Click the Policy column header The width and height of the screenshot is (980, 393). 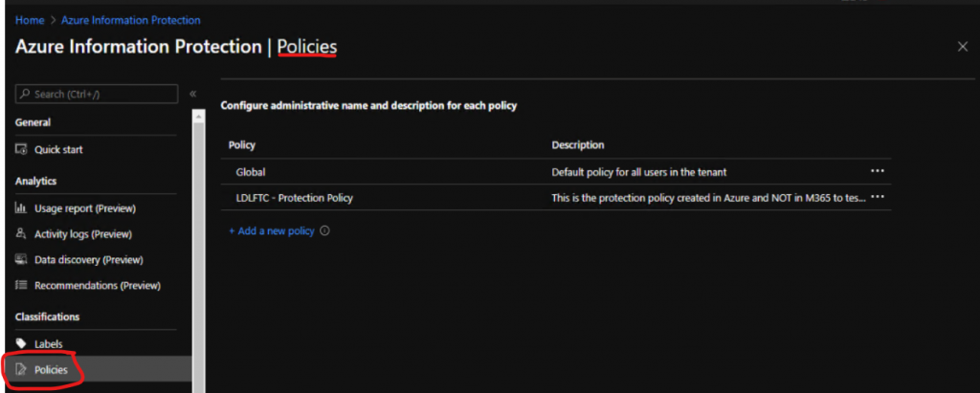coord(242,145)
